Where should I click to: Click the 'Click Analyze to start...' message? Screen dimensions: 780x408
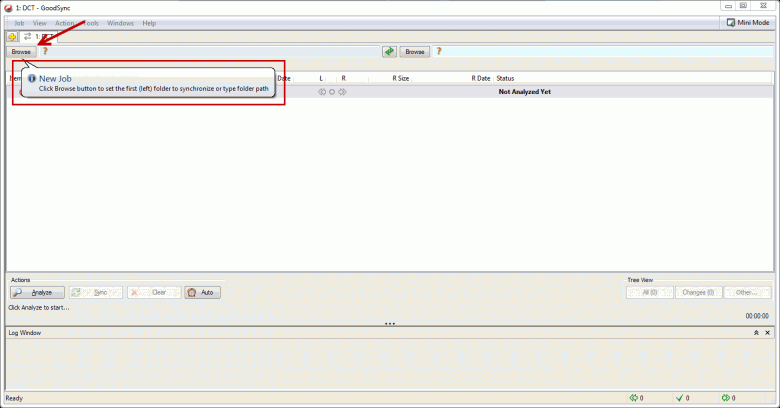pos(39,307)
